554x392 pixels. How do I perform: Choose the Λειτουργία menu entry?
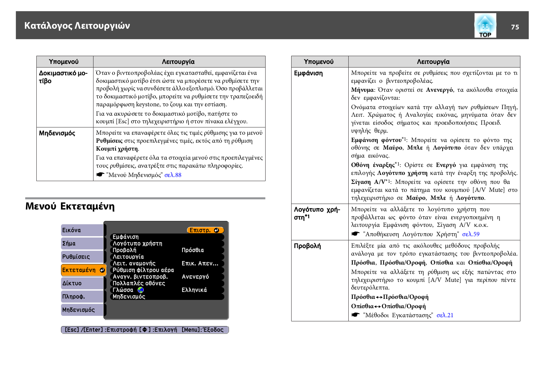click(167, 257)
